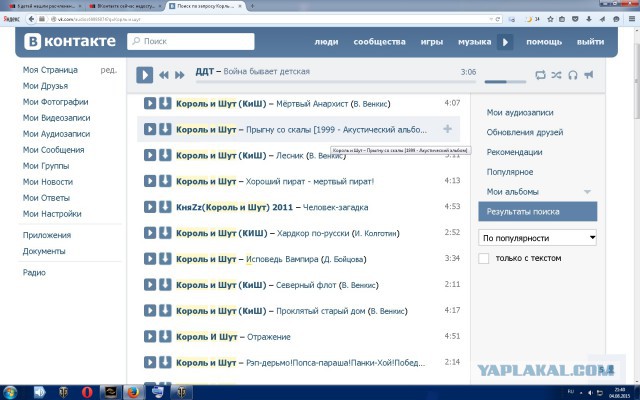Image resolution: width=640 pixels, height=400 pixels.
Task: Skip to previous track with rewind icon
Action: click(164, 75)
